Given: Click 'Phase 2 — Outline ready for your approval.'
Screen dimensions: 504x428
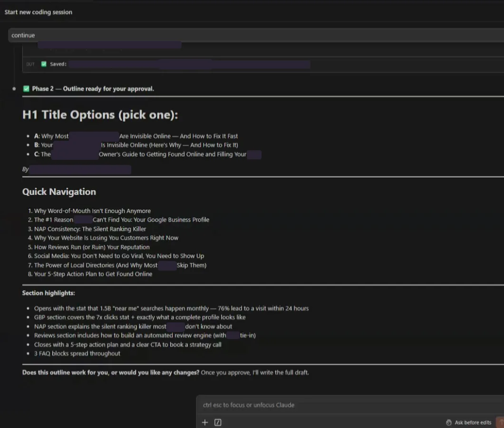Looking at the screenshot, I should coord(93,89).
